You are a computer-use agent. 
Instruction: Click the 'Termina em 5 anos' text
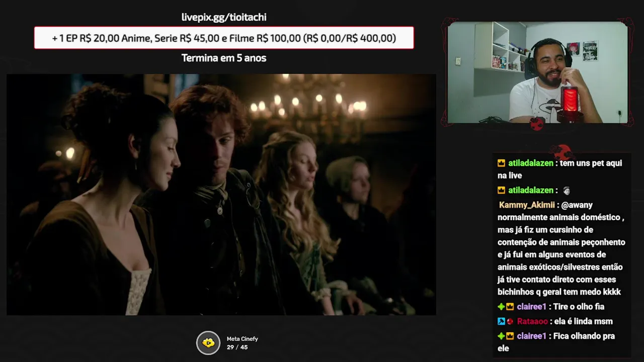224,58
